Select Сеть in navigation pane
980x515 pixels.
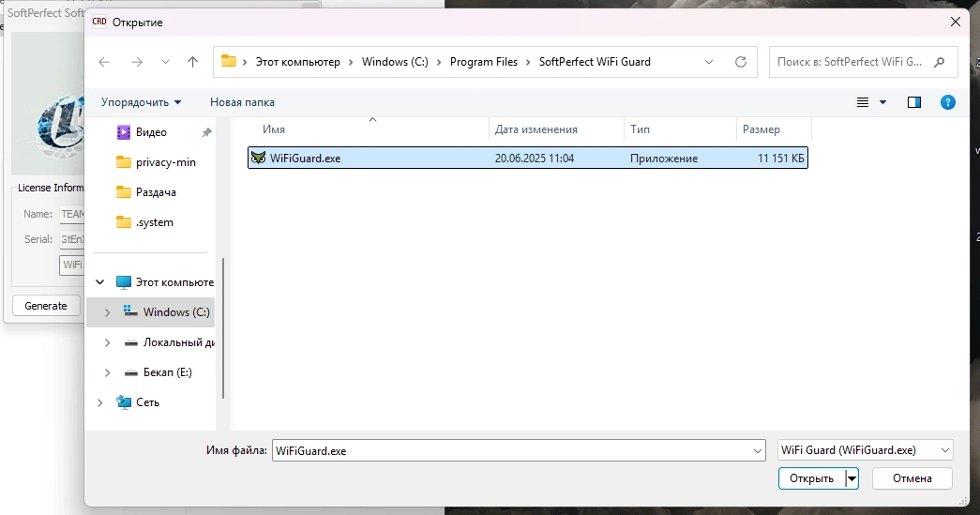click(x=147, y=402)
